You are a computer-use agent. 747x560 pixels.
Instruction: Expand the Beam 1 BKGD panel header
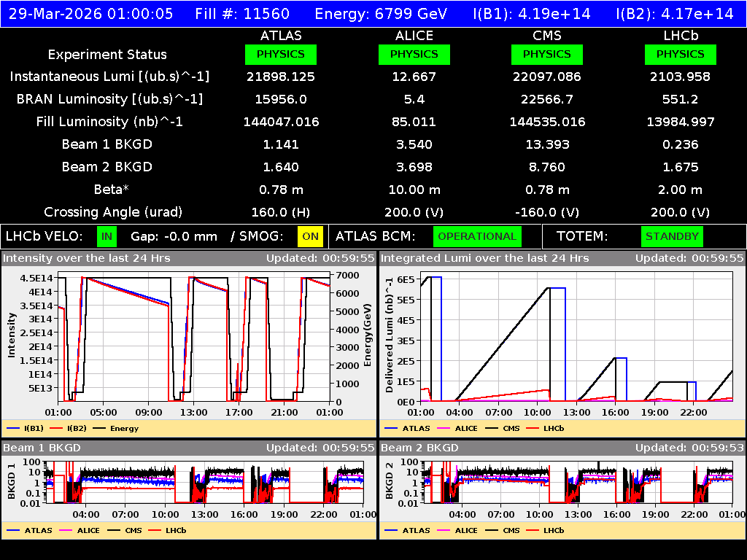[40, 448]
